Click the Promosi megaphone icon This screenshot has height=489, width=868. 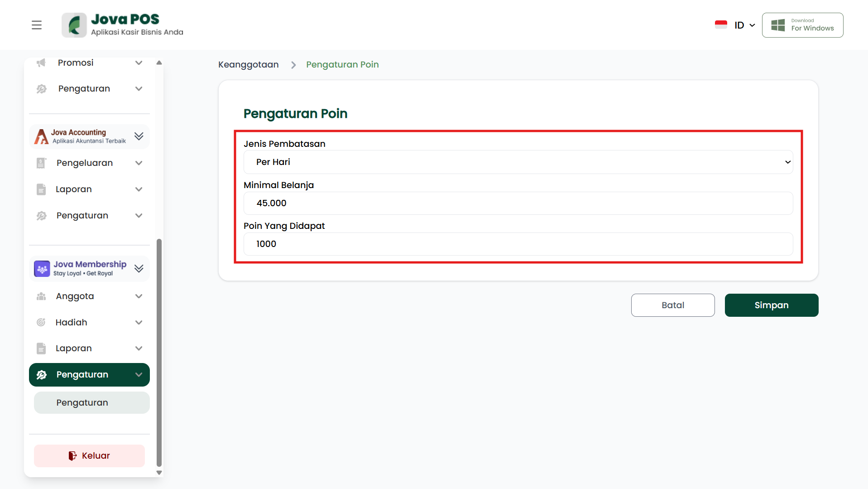point(41,63)
